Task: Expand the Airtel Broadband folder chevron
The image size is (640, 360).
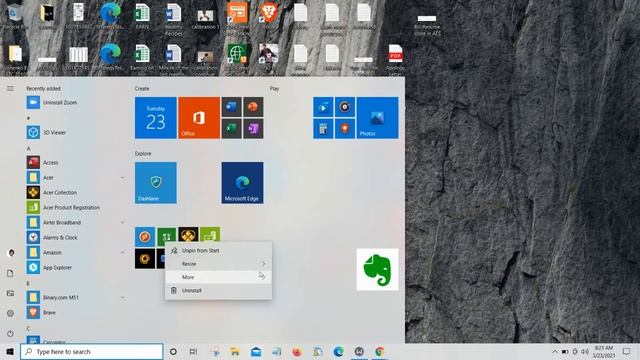Action: coord(122,222)
